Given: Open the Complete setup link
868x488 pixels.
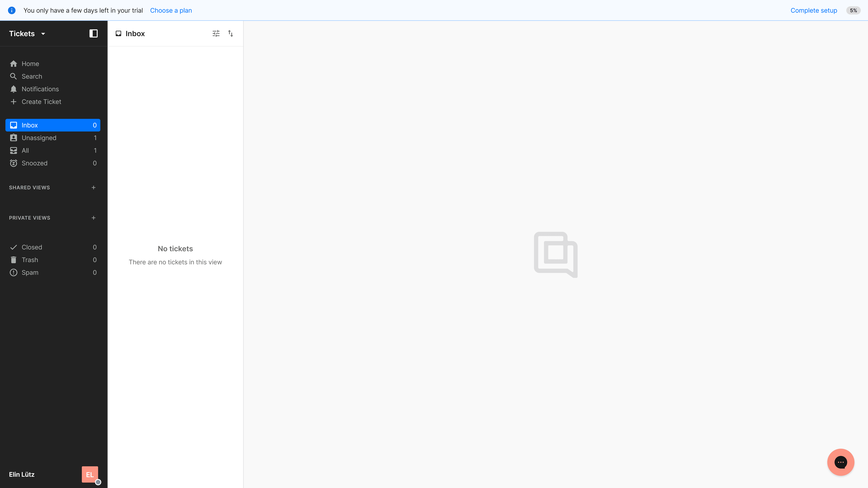Looking at the screenshot, I should click(x=814, y=10).
